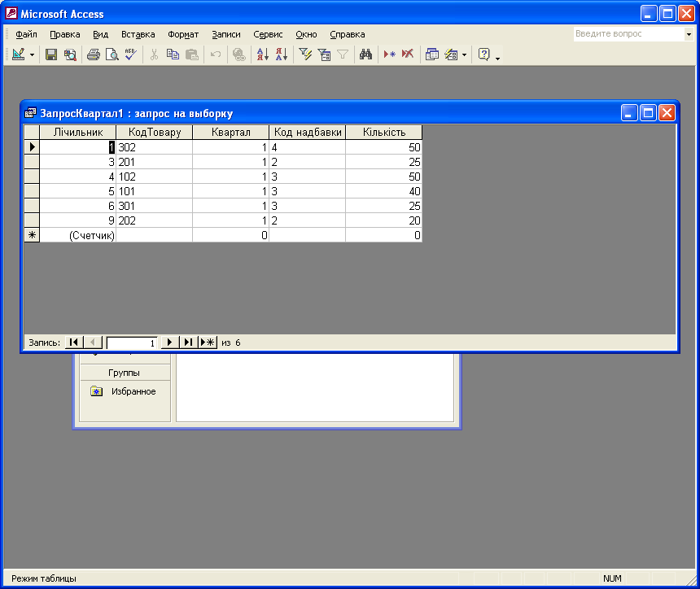Click cell КодТовару 202
This screenshot has height=589, width=700.
155,220
